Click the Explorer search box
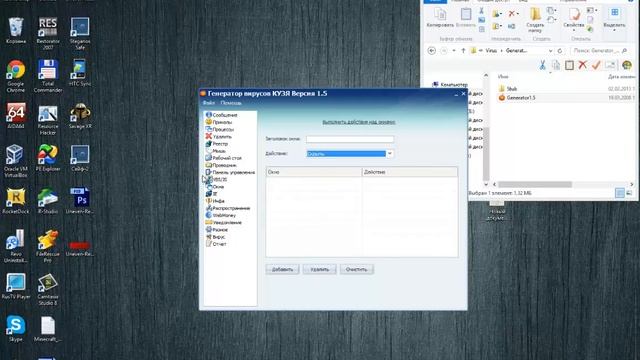Screen dimensions: 640x360 600,51
